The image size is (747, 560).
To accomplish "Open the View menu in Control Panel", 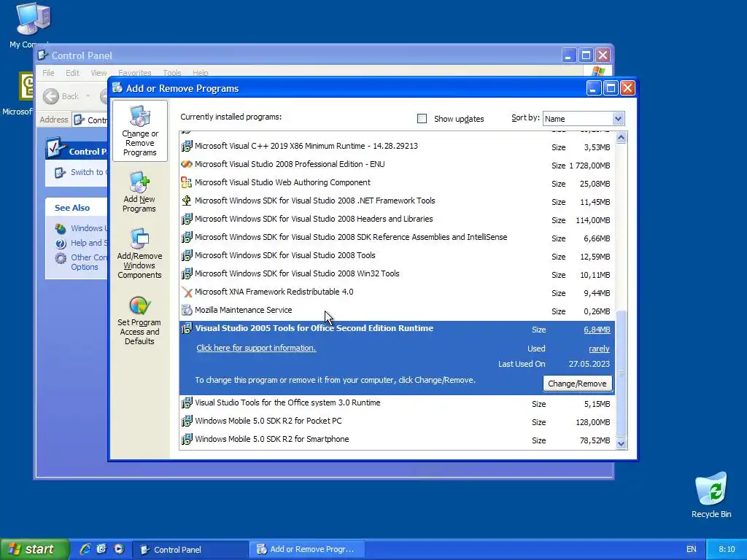I will click(x=98, y=73).
